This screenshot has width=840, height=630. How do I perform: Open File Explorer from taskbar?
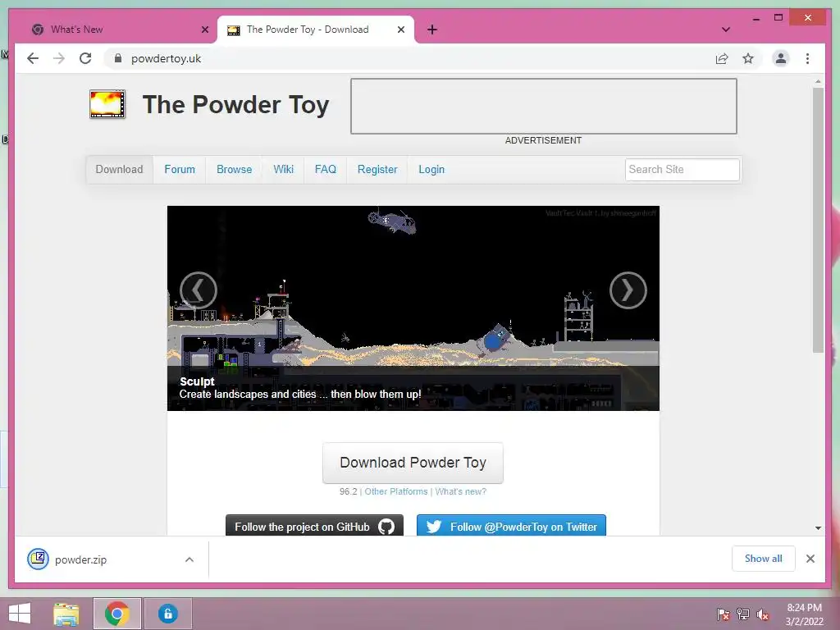tap(66, 614)
